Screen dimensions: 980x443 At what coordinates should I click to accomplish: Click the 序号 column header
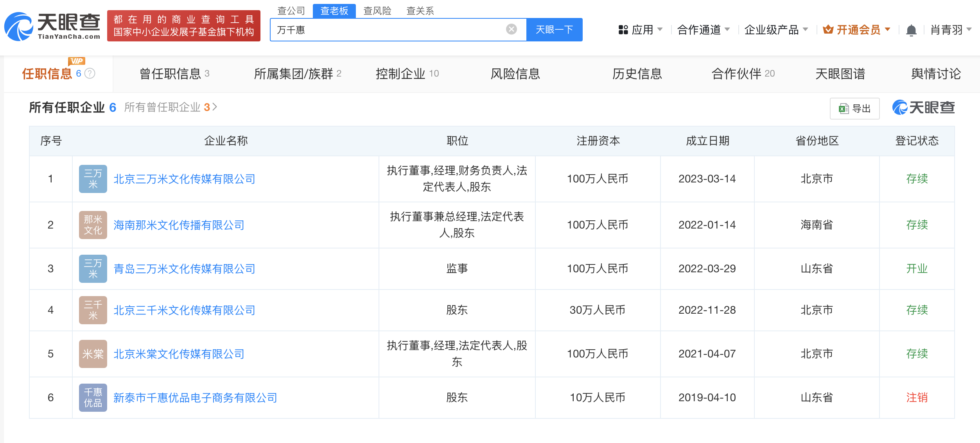click(51, 141)
